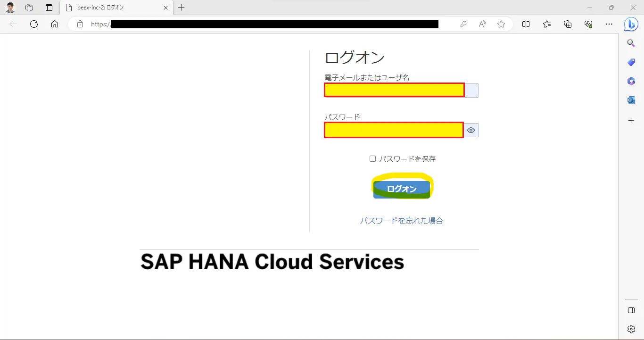Start Read aloud from address bar

click(482, 24)
